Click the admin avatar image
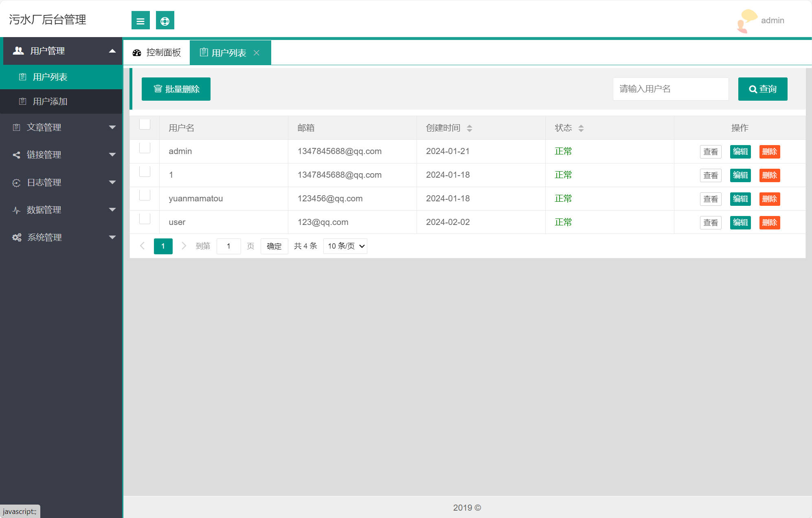The width and height of the screenshot is (812, 518). coord(747,21)
